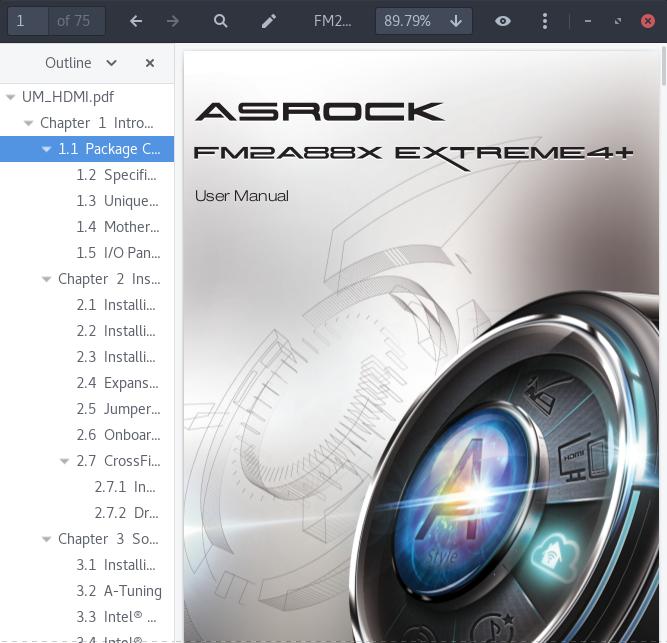The height and width of the screenshot is (643, 667).
Task: Minimize the document viewer window
Action: point(587,21)
